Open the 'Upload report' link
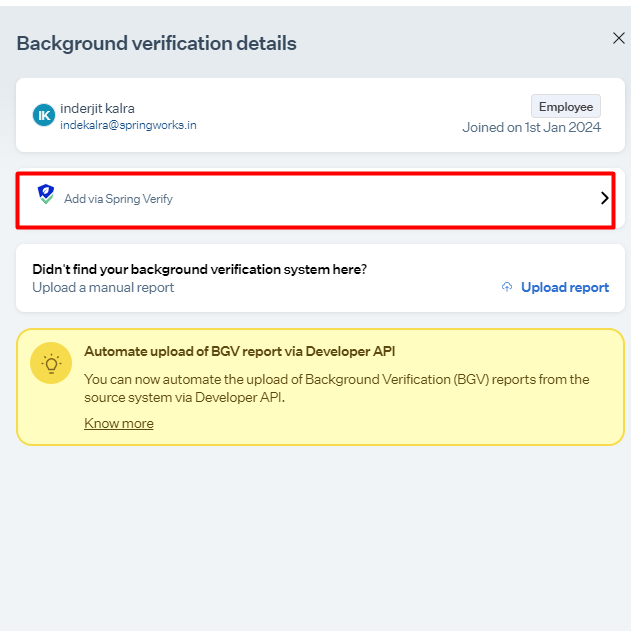Viewport: 631px width, 631px height. (x=564, y=287)
